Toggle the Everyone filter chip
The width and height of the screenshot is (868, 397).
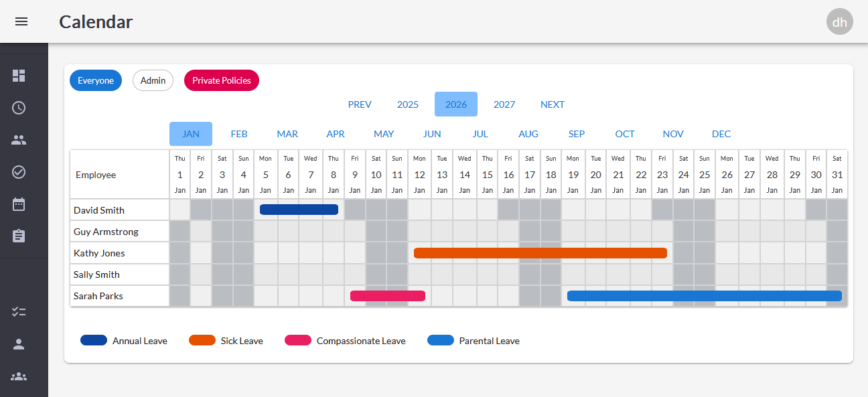[96, 80]
